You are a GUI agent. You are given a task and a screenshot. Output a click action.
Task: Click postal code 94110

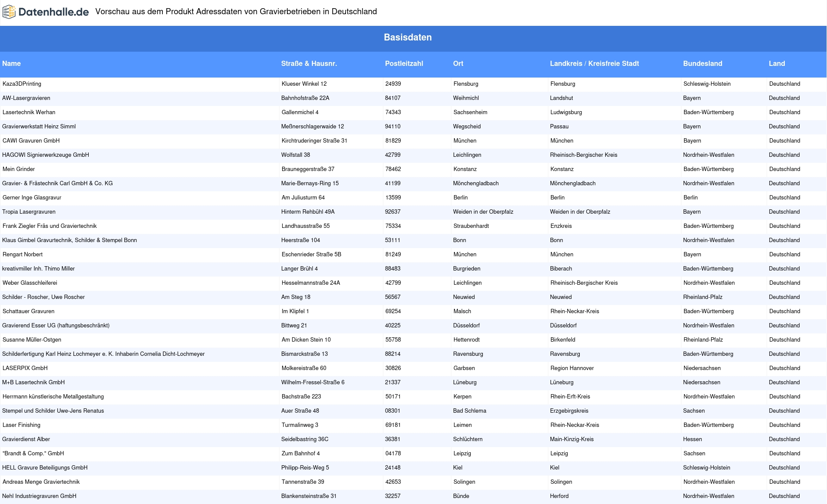[393, 127]
